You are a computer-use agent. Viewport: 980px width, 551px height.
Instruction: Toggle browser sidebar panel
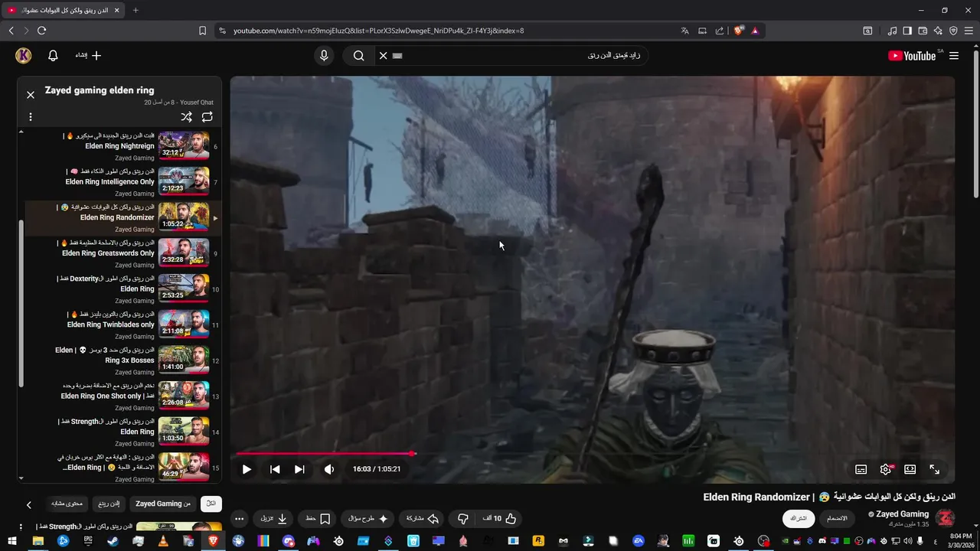(x=907, y=31)
